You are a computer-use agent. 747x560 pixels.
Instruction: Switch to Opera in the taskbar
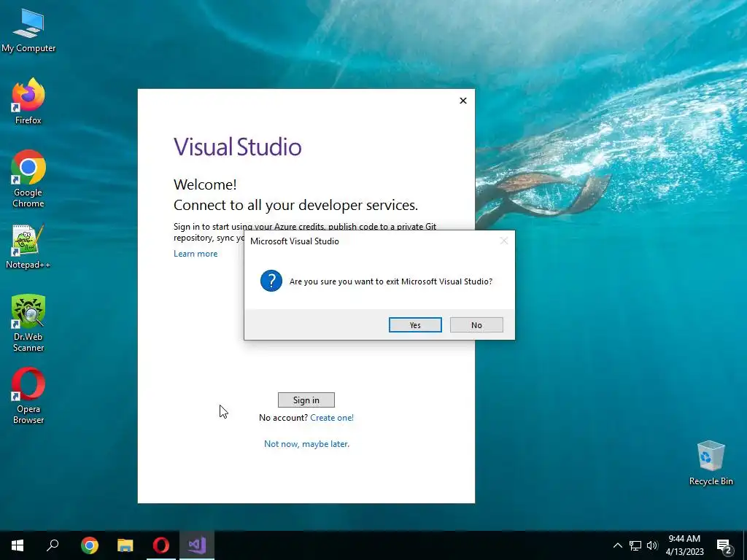coord(161,545)
